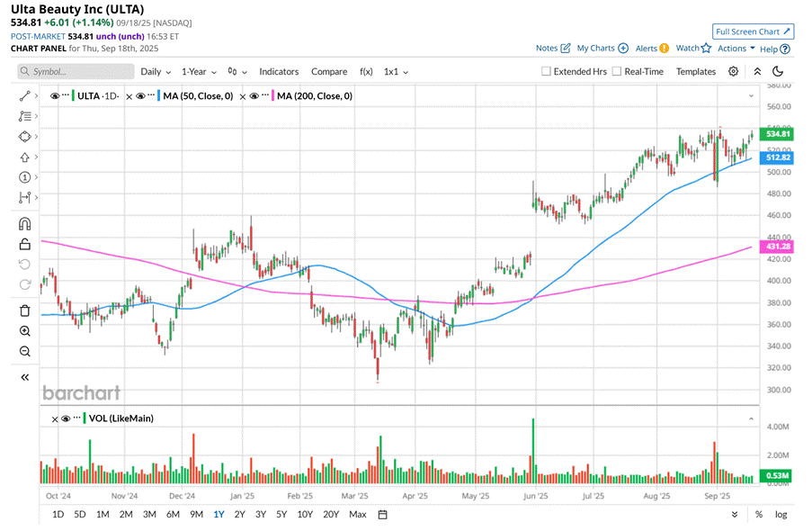
Task: Toggle visibility of ULTA price series
Action: [x=54, y=96]
